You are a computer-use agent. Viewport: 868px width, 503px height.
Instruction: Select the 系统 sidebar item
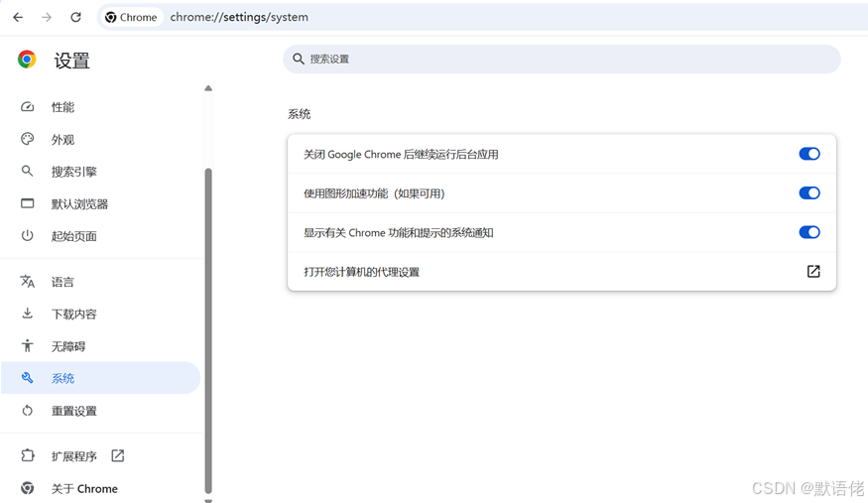click(x=101, y=378)
